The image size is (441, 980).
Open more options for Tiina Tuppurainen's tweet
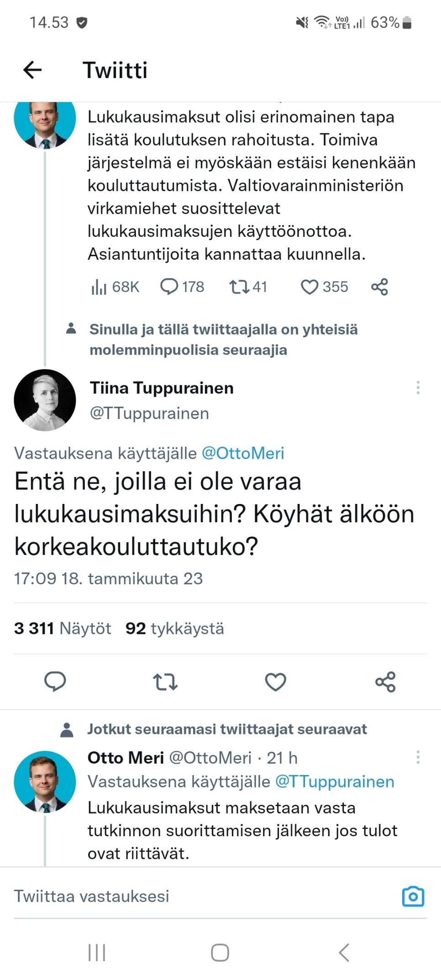coord(418,388)
